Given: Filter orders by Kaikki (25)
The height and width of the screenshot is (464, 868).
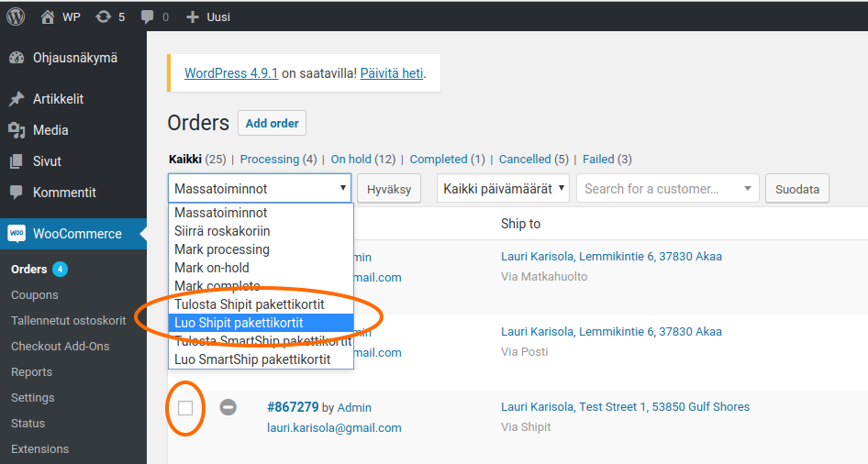Looking at the screenshot, I should 197,160.
